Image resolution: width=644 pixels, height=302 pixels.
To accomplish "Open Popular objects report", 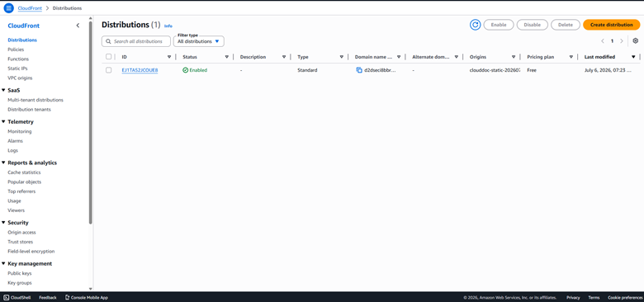I will (25, 182).
